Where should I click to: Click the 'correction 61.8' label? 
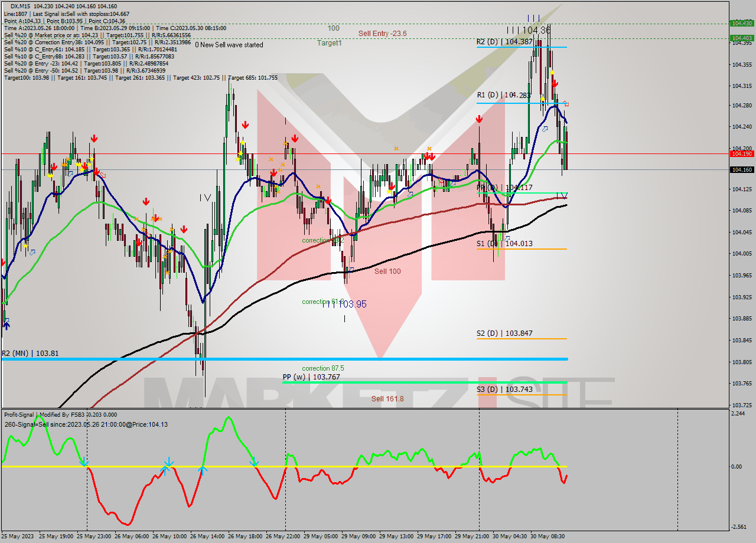pyautogui.click(x=323, y=302)
